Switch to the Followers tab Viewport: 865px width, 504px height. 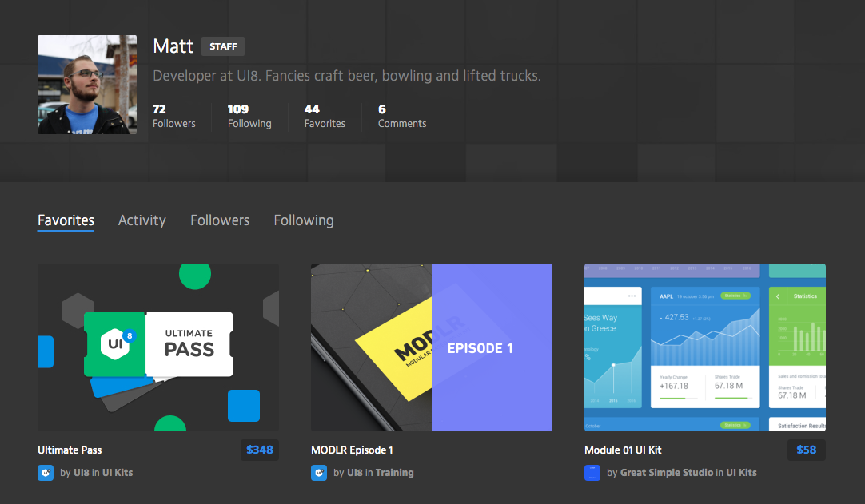[220, 220]
